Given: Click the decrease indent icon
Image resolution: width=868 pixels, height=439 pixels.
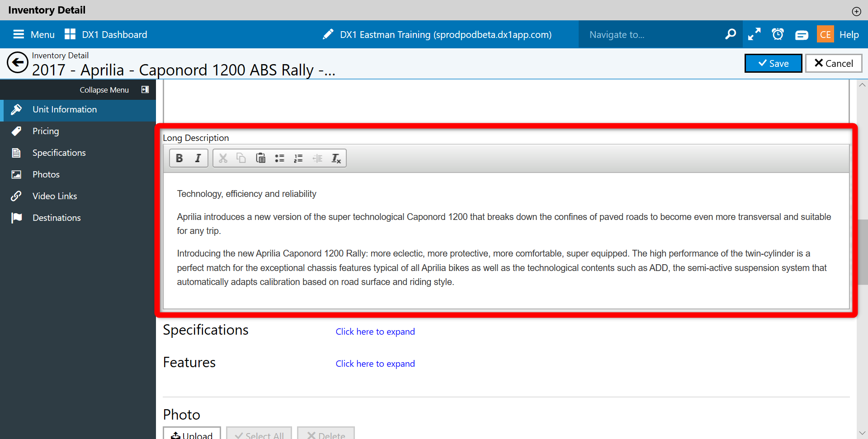Looking at the screenshot, I should [x=317, y=158].
